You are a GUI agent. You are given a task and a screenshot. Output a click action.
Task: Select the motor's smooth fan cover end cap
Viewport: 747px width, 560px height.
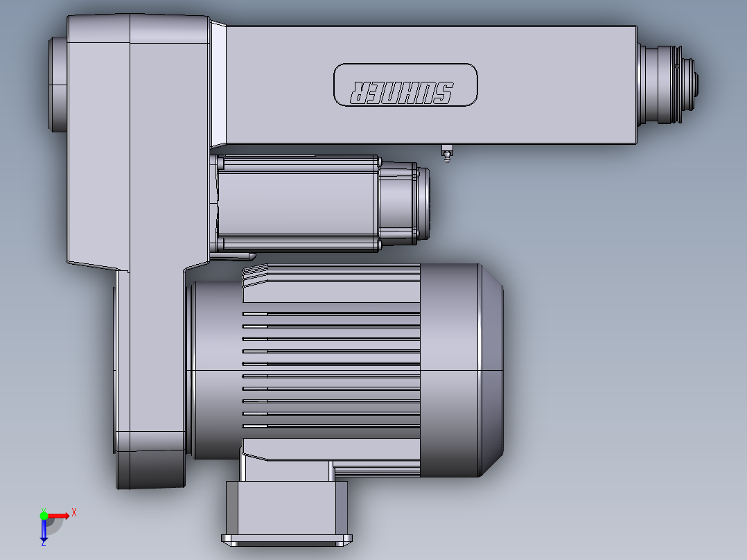(462, 370)
